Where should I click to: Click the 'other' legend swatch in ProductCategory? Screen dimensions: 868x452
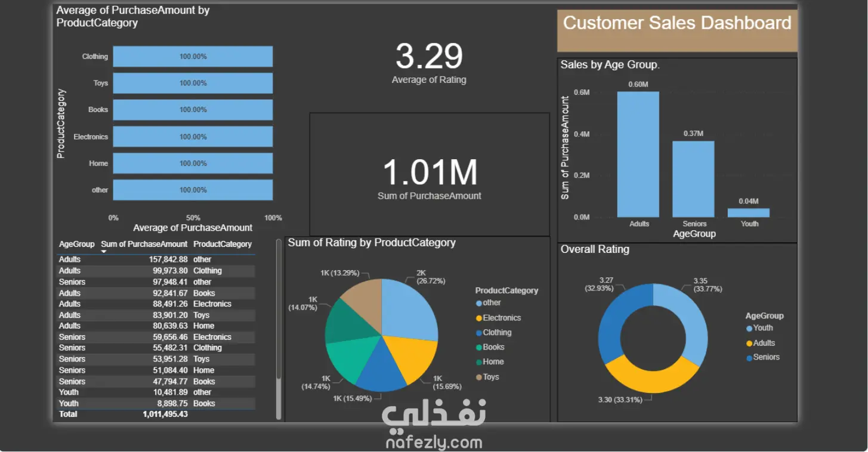pyautogui.click(x=479, y=304)
